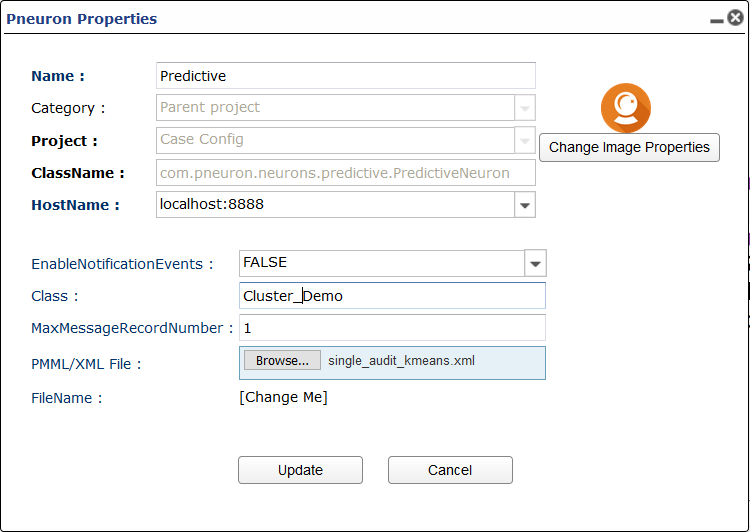Close the Pneuron Properties dialog

[x=736, y=18]
